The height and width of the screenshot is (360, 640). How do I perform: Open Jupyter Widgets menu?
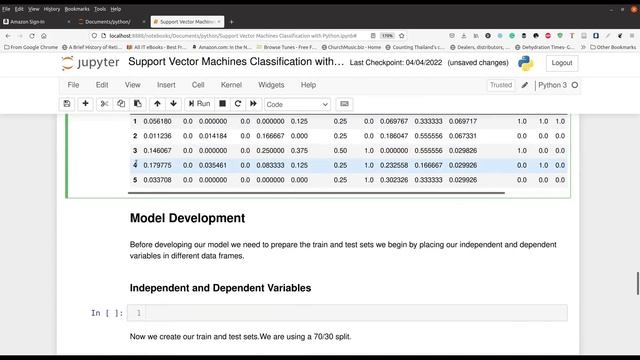271,85
